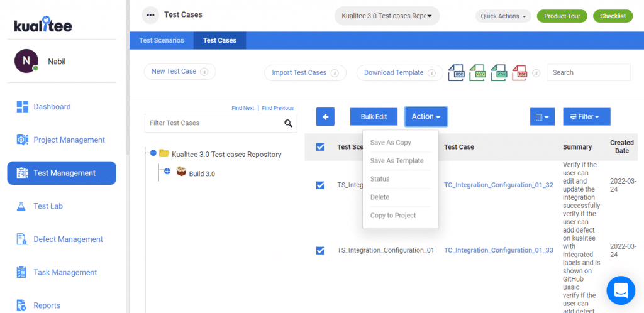Click the Created Date column header

pyautogui.click(x=622, y=147)
